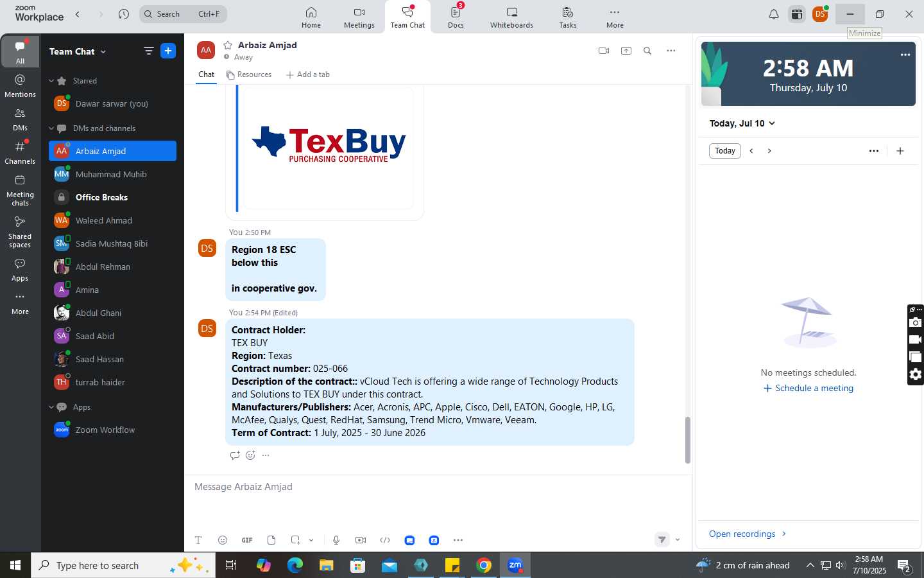Open Shared spaces in left sidebar
Viewport: 924px width, 578px height.
tap(21, 232)
